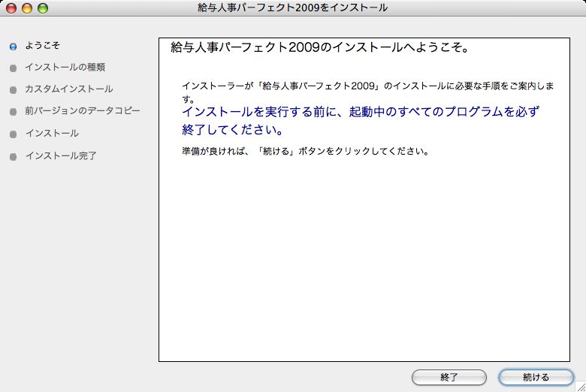The width and height of the screenshot is (586, 392).
Task: Select the インストール完了 step
Action: (61, 156)
